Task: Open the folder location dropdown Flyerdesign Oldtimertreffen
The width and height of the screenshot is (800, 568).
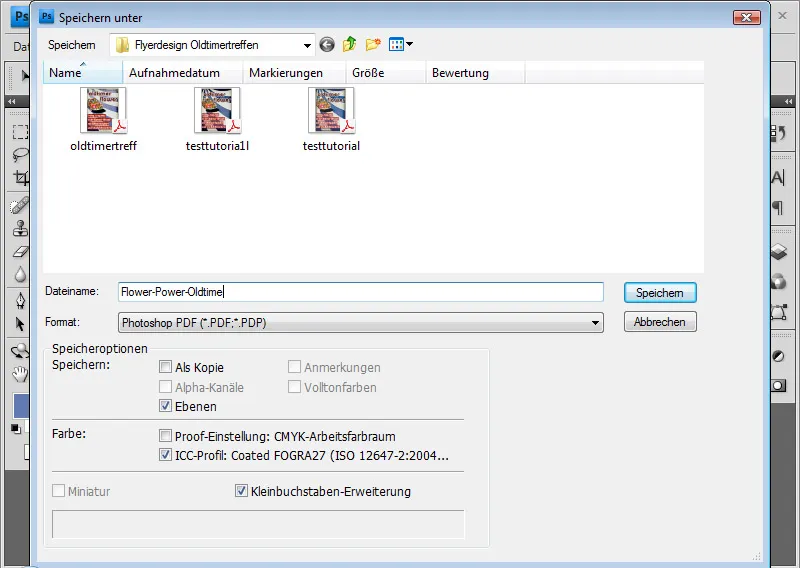Action: coord(212,45)
